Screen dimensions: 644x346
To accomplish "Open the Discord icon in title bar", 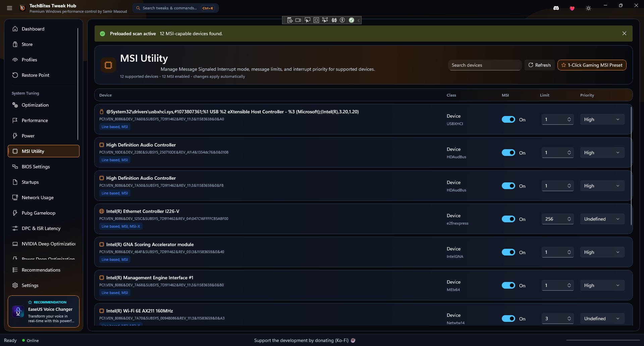I will coord(556,8).
